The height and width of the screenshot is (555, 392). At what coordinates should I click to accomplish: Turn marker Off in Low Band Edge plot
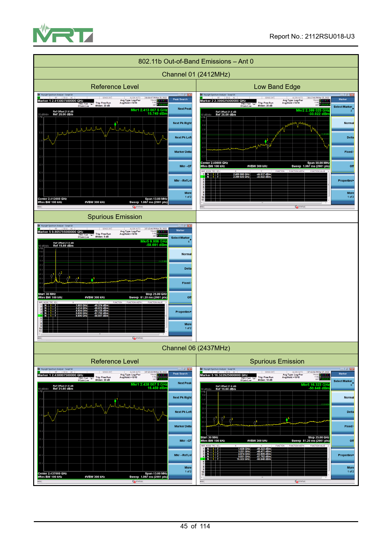[x=343, y=166]
